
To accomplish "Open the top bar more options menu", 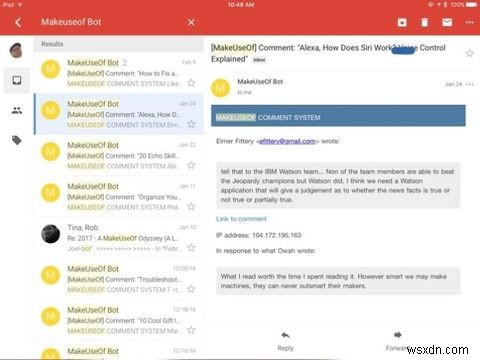I will click(470, 22).
